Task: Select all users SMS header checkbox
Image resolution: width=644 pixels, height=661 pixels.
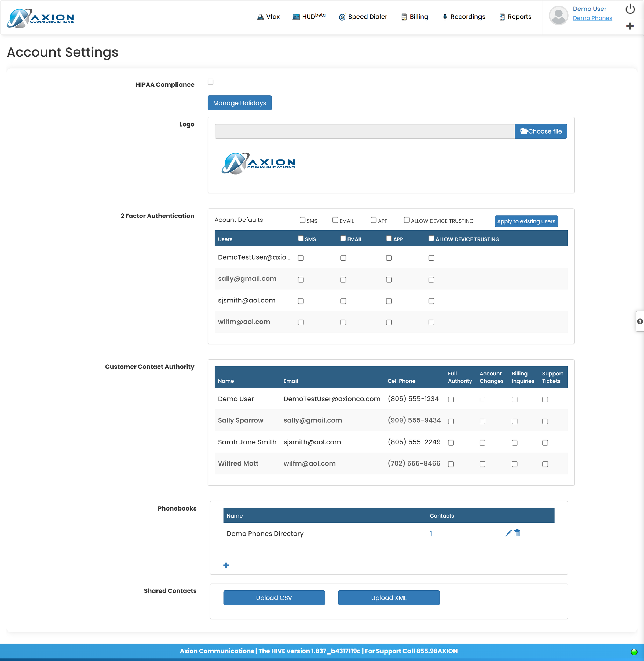Action: pyautogui.click(x=301, y=238)
